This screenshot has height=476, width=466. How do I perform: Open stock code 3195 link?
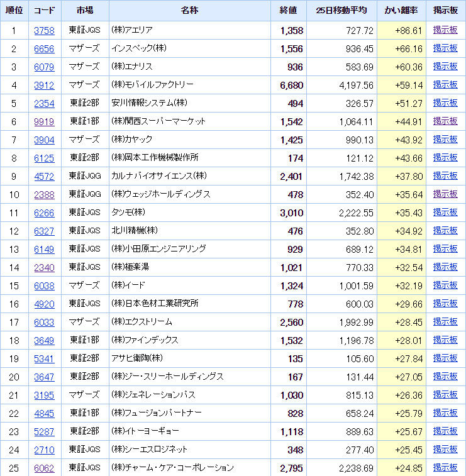tap(44, 396)
